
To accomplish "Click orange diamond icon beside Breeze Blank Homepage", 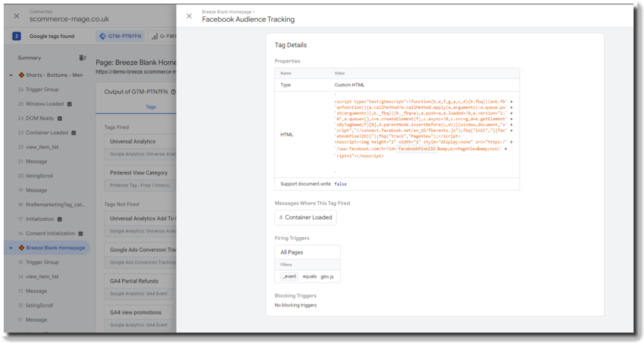I will pyautogui.click(x=21, y=248).
